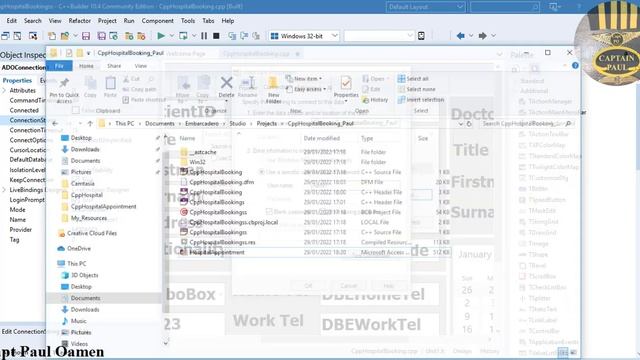Open Camtasia folder in navigation pane
Image resolution: width=640 pixels, height=360 pixels.
click(x=82, y=184)
